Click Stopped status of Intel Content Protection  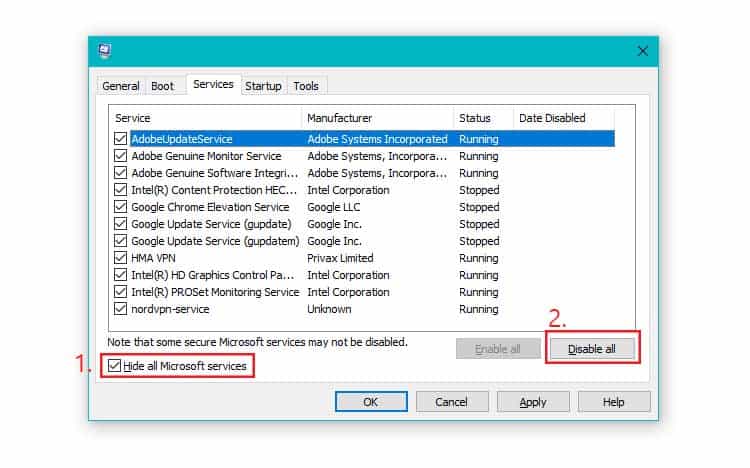pyautogui.click(x=479, y=190)
